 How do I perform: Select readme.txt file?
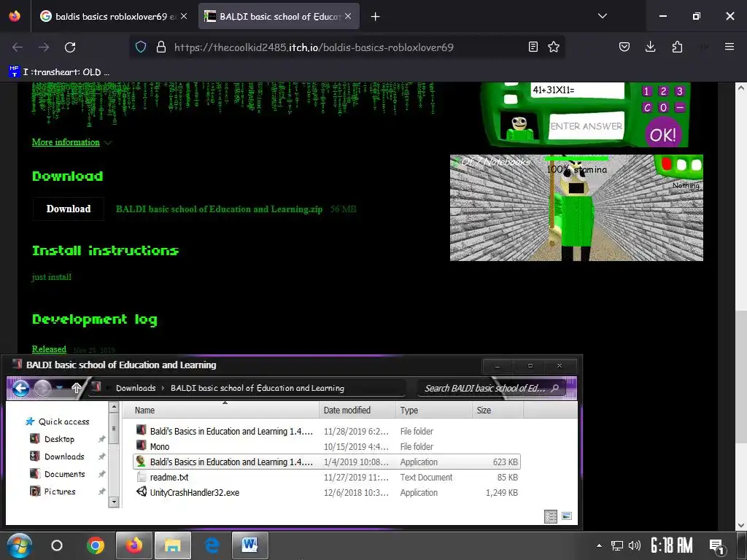tap(326, 477)
